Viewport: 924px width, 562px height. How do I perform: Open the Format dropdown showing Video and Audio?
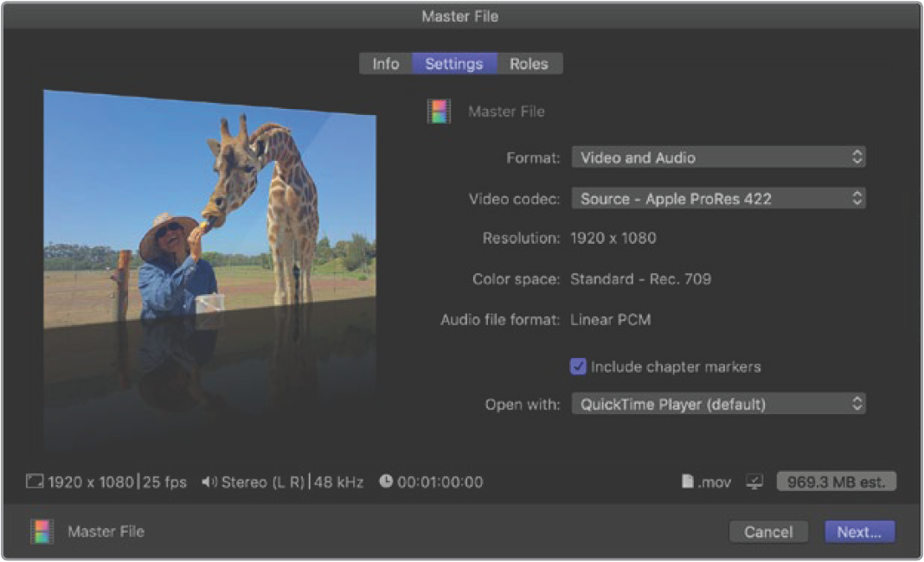pos(718,157)
